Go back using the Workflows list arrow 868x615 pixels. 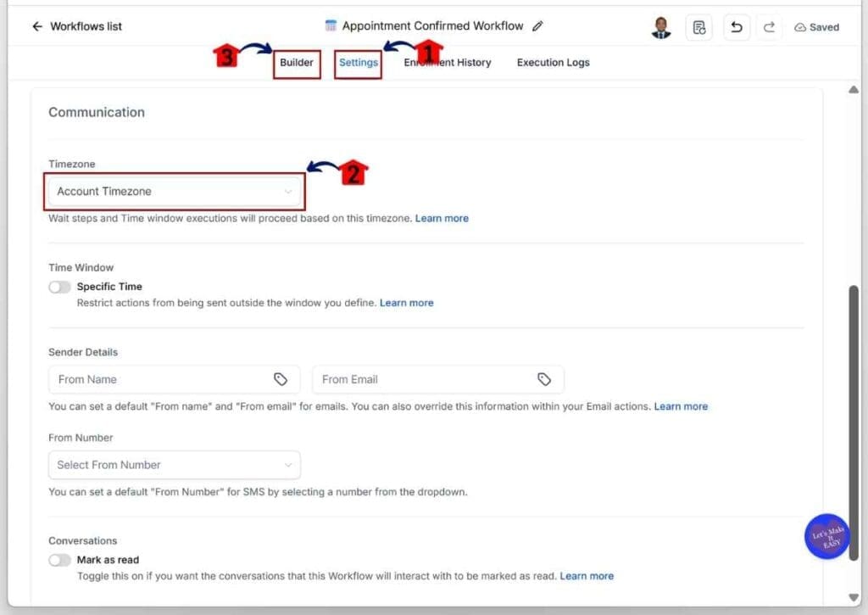click(37, 26)
